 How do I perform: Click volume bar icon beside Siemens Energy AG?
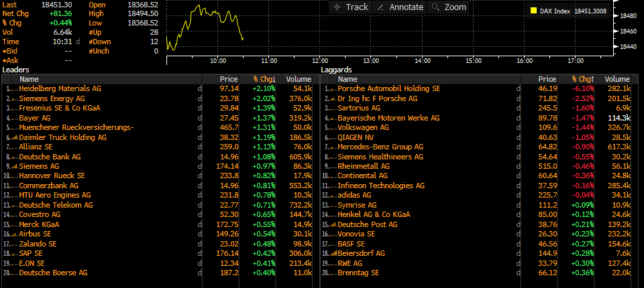click(15, 99)
